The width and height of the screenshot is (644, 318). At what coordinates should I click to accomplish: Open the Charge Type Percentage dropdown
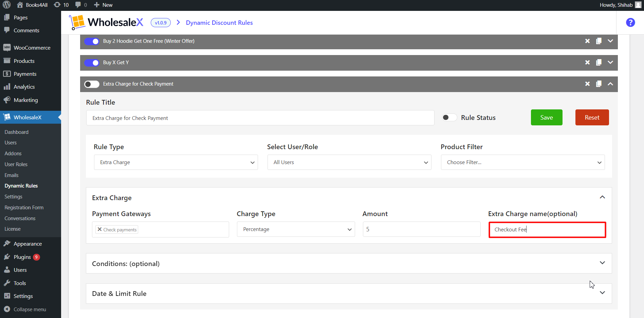click(x=296, y=229)
